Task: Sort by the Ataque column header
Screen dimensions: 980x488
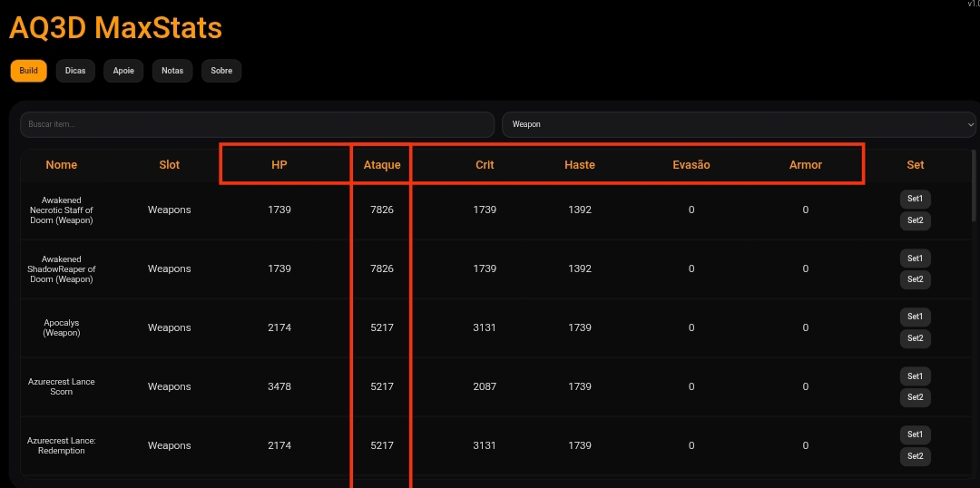Action: coord(382,165)
